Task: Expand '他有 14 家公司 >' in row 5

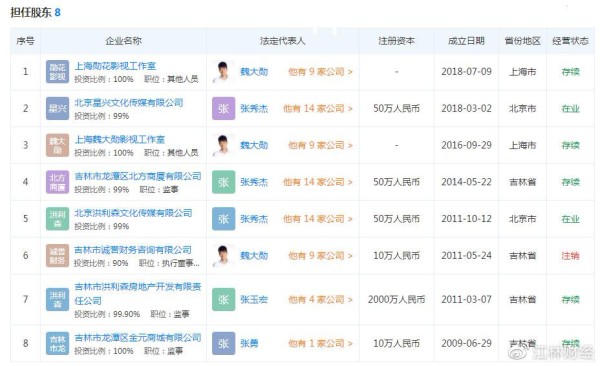Action: pyautogui.click(x=318, y=219)
